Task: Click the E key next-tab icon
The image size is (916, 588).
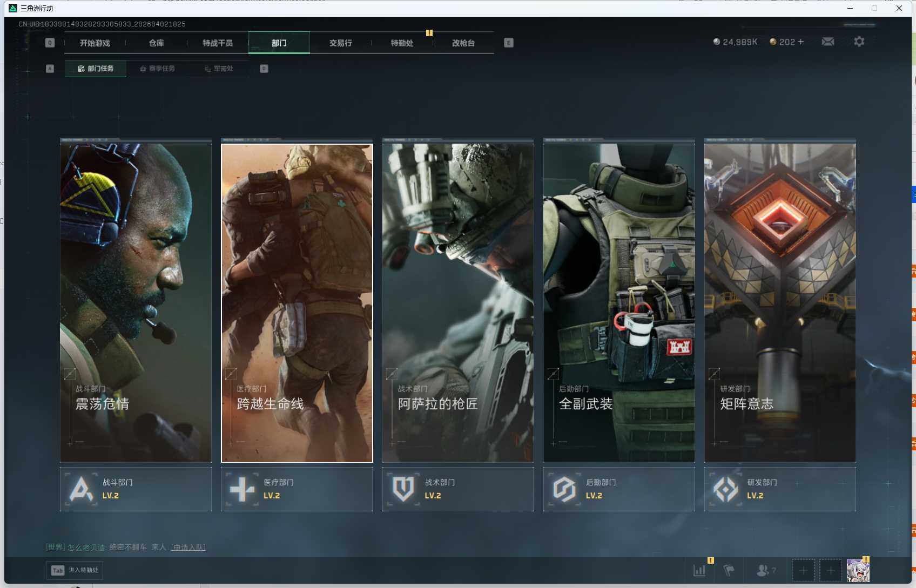Action: (509, 43)
